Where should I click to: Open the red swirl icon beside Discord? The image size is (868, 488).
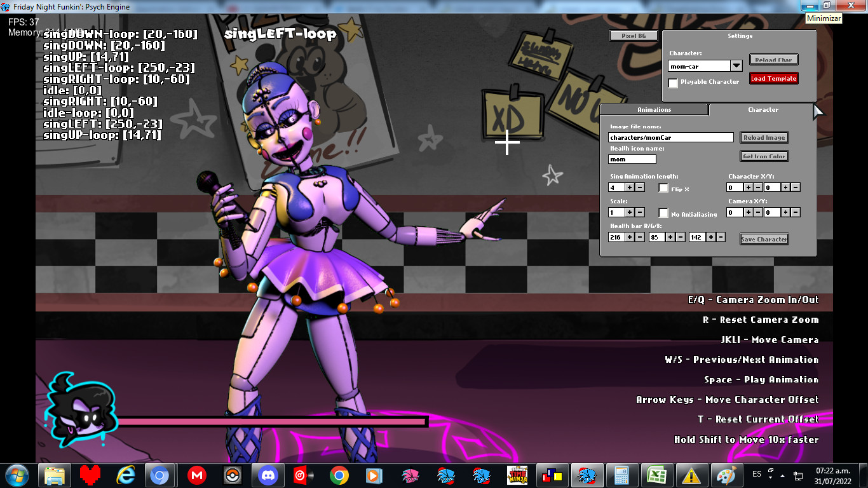click(304, 475)
